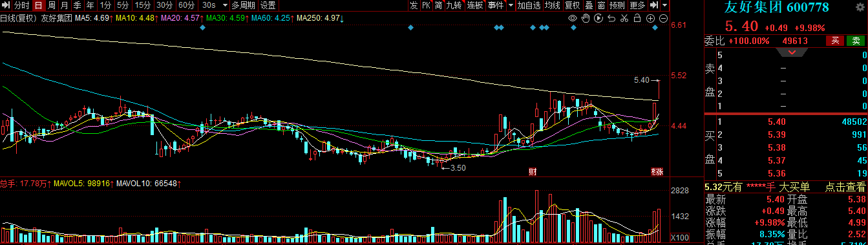Toggle 简 simplified view
This screenshot has height=245, width=868.
[439, 5]
